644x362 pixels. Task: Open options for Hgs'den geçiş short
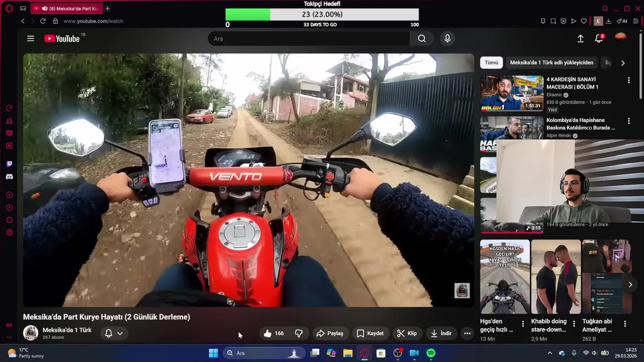click(x=523, y=324)
